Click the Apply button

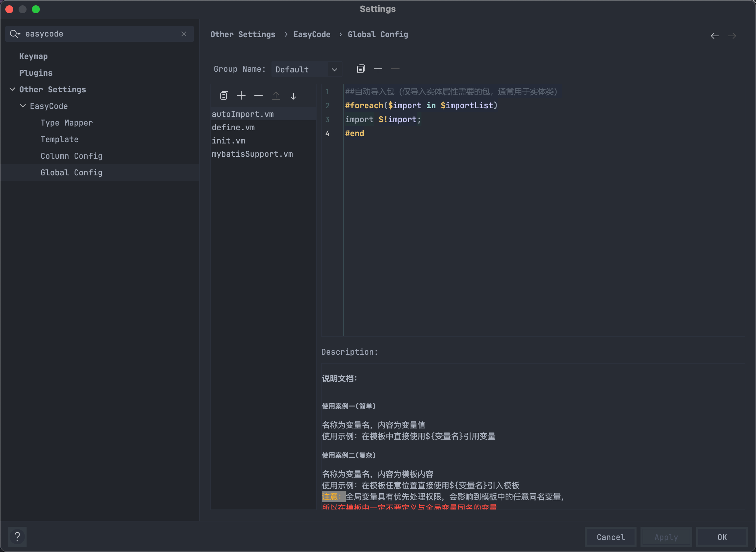pyautogui.click(x=666, y=537)
